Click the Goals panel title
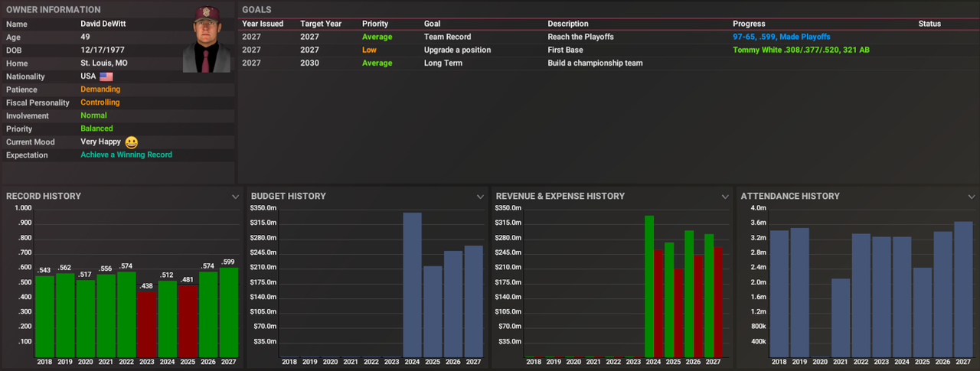Screen dimensions: 980x371 click(255, 10)
